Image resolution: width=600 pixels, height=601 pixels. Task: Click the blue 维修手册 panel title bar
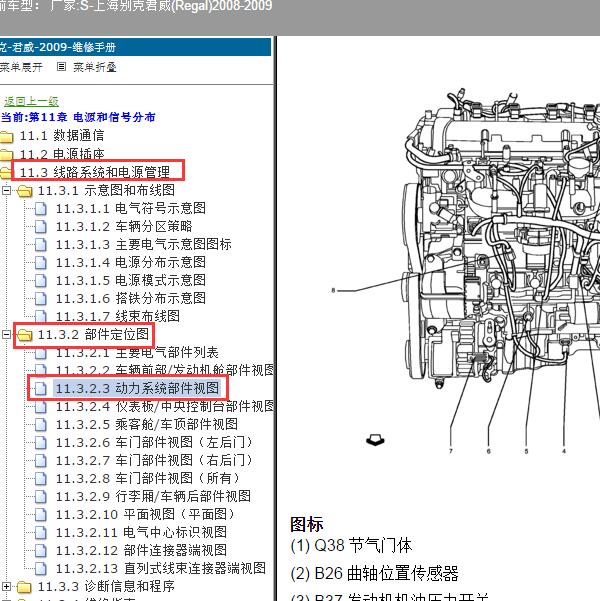point(135,47)
